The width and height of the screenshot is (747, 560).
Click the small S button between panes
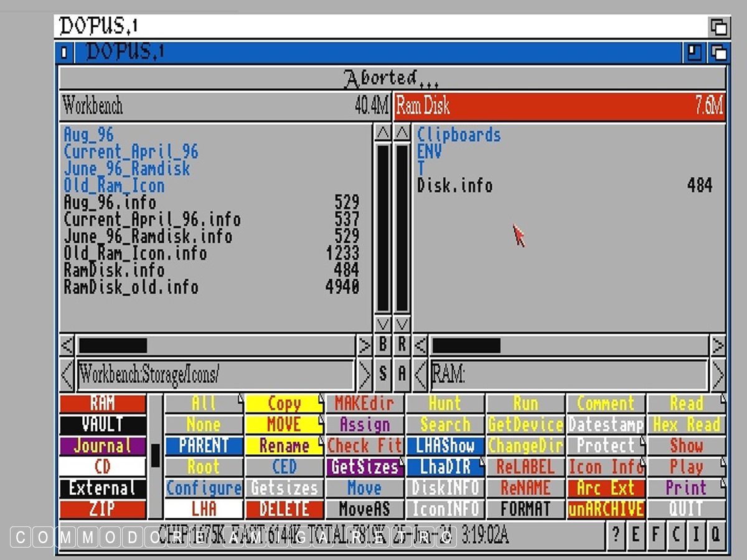[382, 375]
